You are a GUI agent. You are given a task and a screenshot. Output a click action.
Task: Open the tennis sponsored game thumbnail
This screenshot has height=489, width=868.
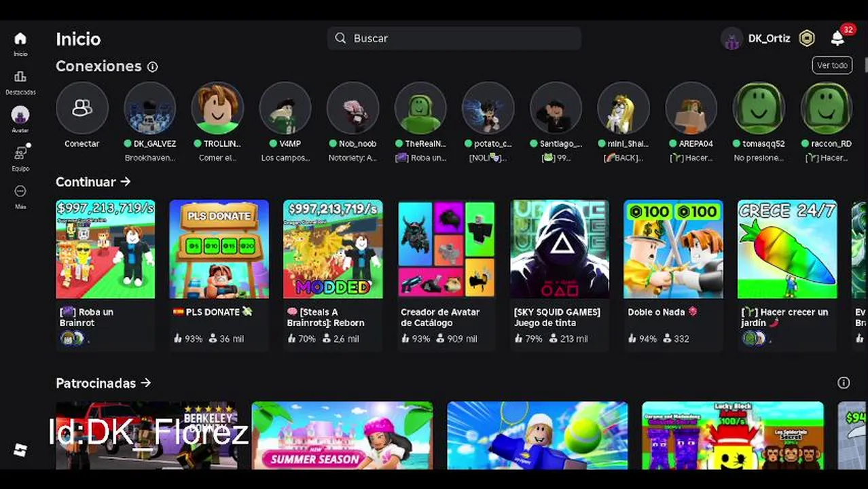[x=537, y=435]
